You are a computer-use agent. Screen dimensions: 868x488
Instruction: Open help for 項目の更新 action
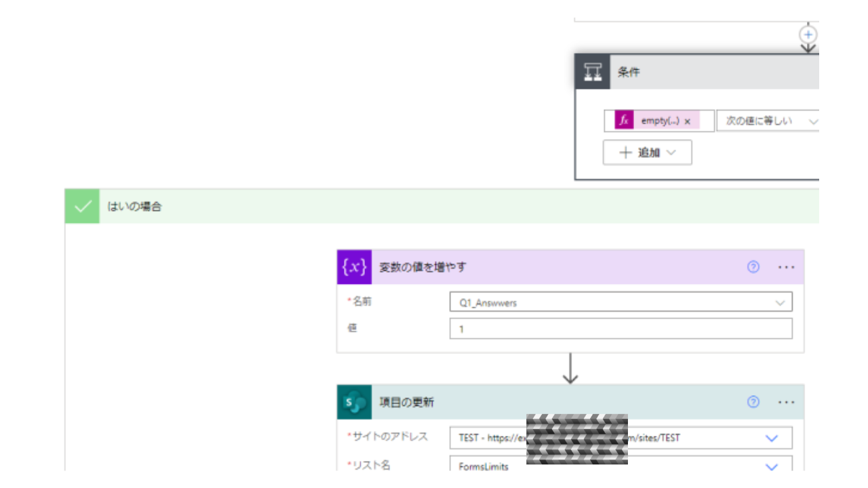753,402
